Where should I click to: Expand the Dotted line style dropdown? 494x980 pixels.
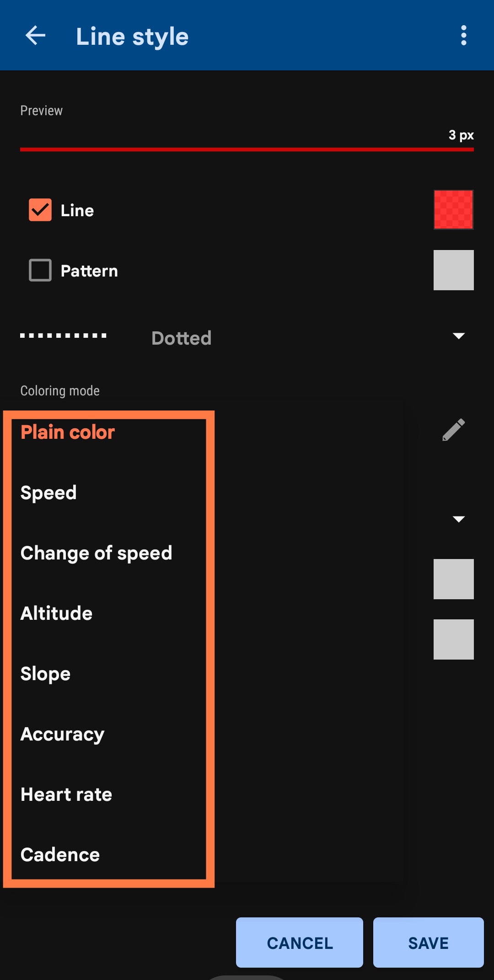pos(458,336)
